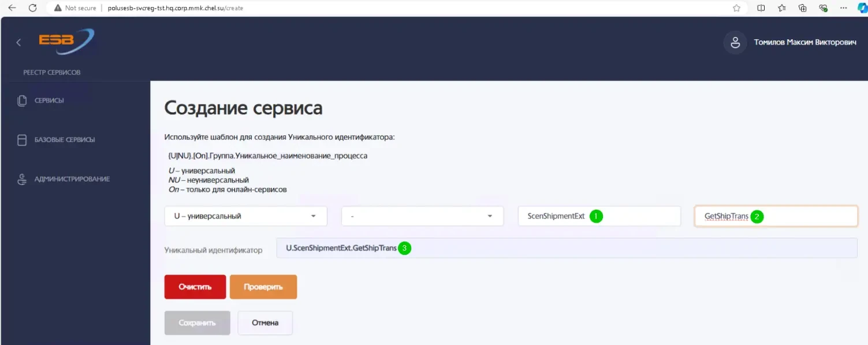Click the GetShipTrans process name field
The height and width of the screenshot is (345, 868).
776,216
